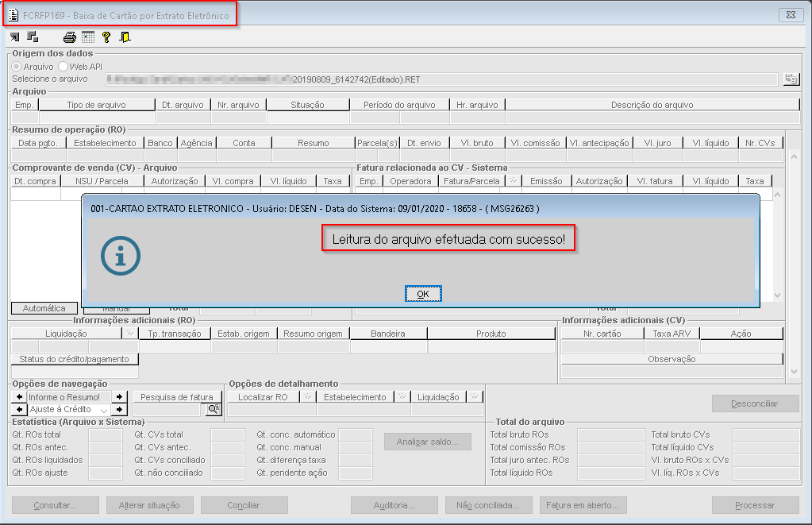812x525 pixels.
Task: Exit using the yellow door icon
Action: pos(125,37)
